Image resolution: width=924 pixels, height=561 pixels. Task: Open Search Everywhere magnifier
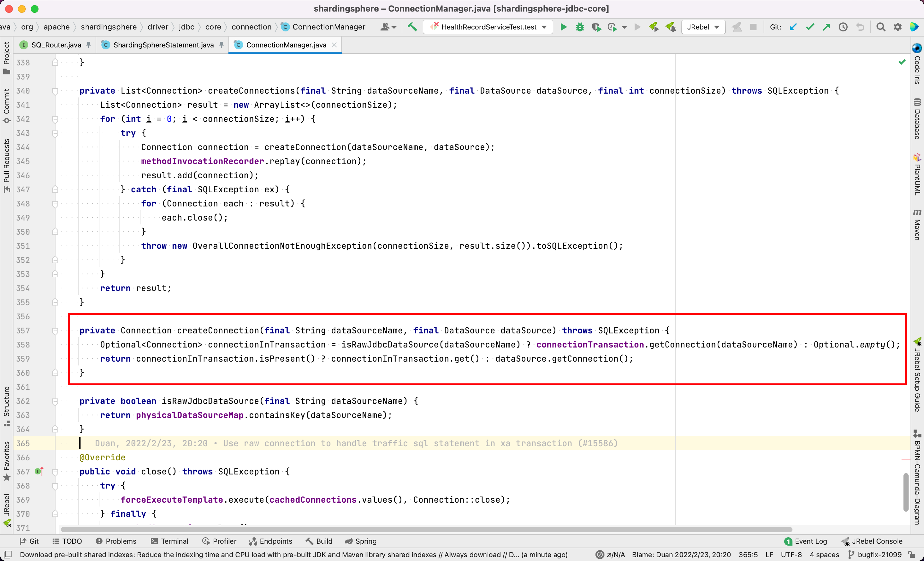click(880, 27)
